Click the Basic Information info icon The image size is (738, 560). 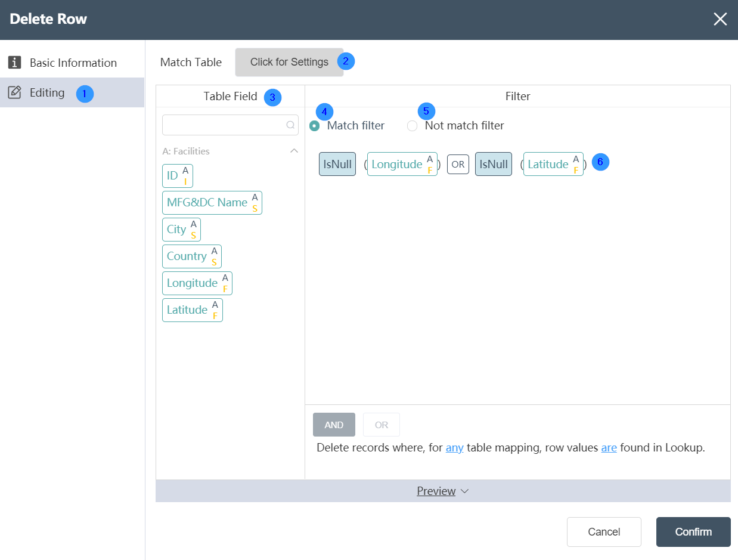click(x=15, y=63)
